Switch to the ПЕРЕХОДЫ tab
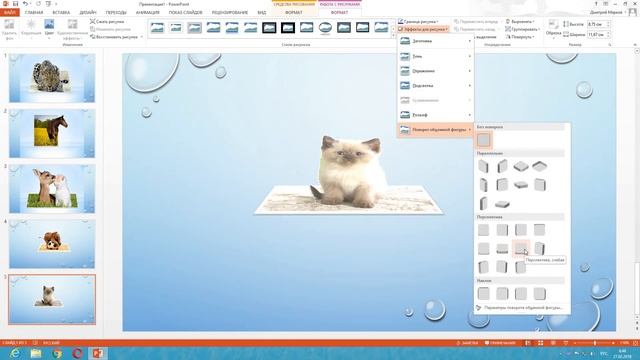This screenshot has width=640, height=360. [x=116, y=13]
